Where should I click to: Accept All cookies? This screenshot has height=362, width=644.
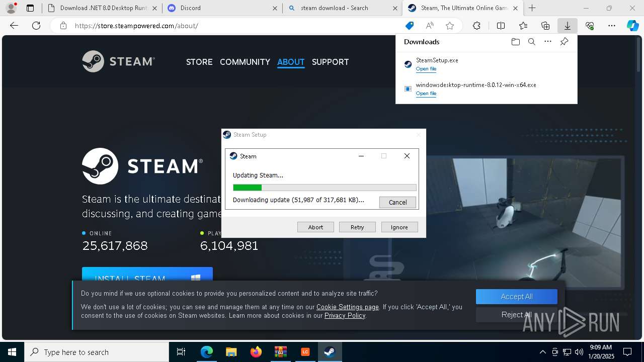point(517,297)
